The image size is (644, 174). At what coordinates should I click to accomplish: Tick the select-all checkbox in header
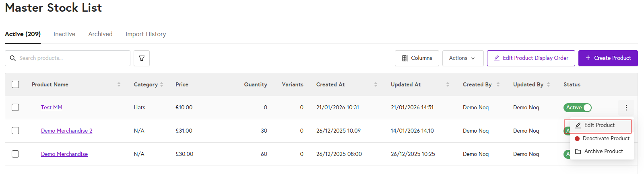click(x=15, y=84)
